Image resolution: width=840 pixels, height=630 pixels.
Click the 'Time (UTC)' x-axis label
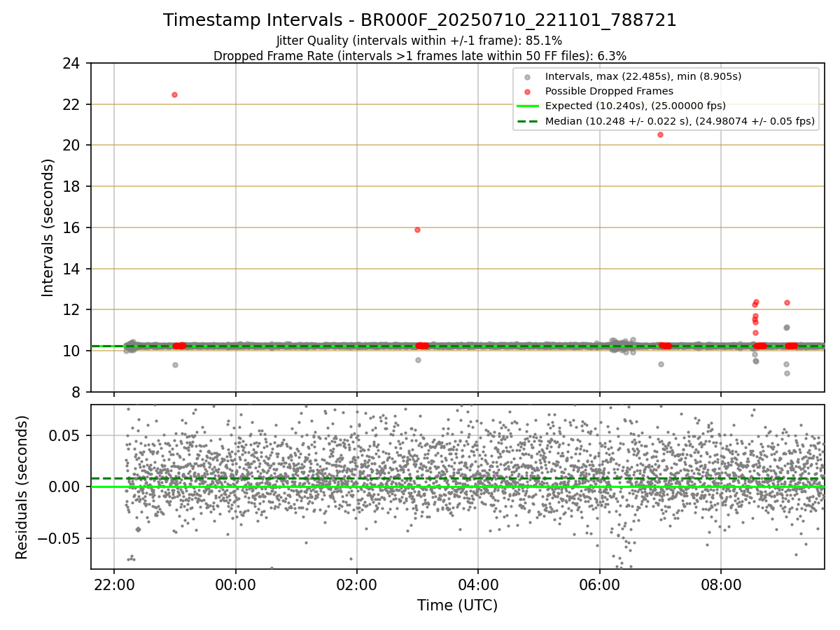tap(457, 605)
